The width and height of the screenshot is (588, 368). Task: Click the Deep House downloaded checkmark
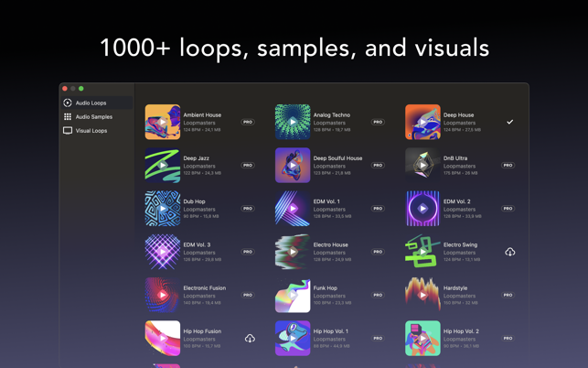510,122
